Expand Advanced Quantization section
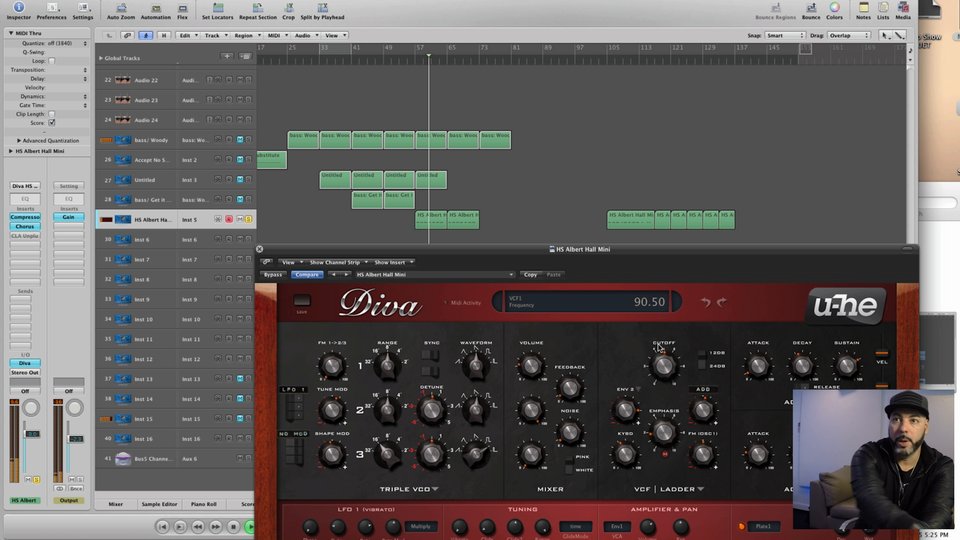Image resolution: width=960 pixels, height=540 pixels. (x=19, y=140)
